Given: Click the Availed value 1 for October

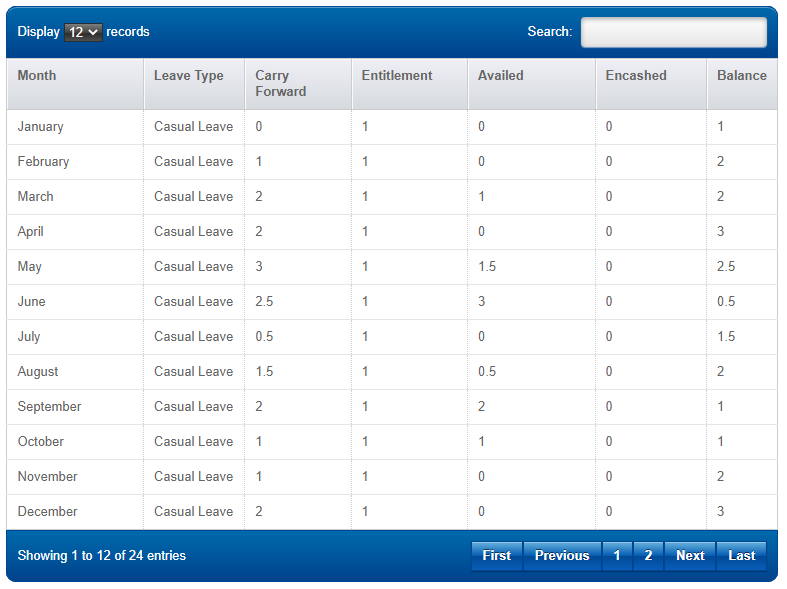Looking at the screenshot, I should pyautogui.click(x=481, y=441).
